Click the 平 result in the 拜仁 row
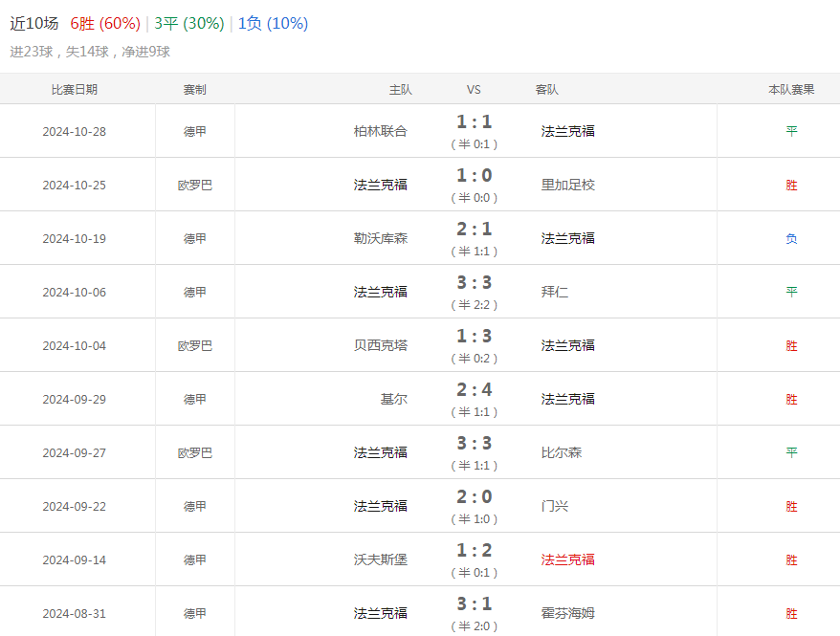Viewport: 840px width, 636px height. point(791,293)
